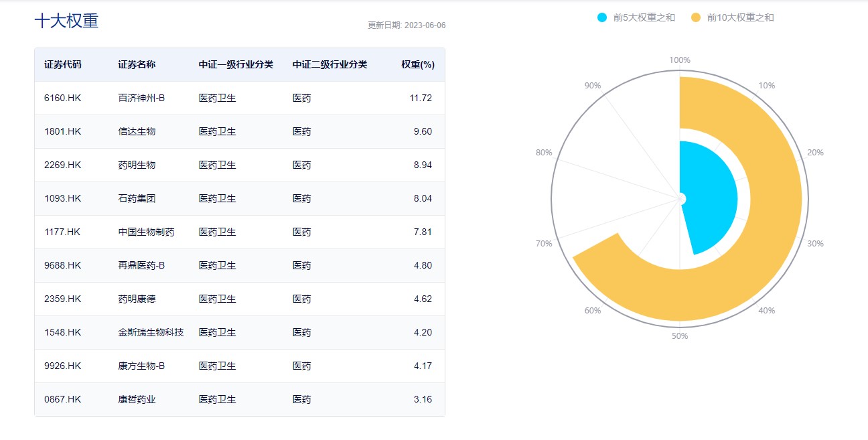Click the 50% axis label on chart
Screen dimensions: 868x440
(680, 336)
